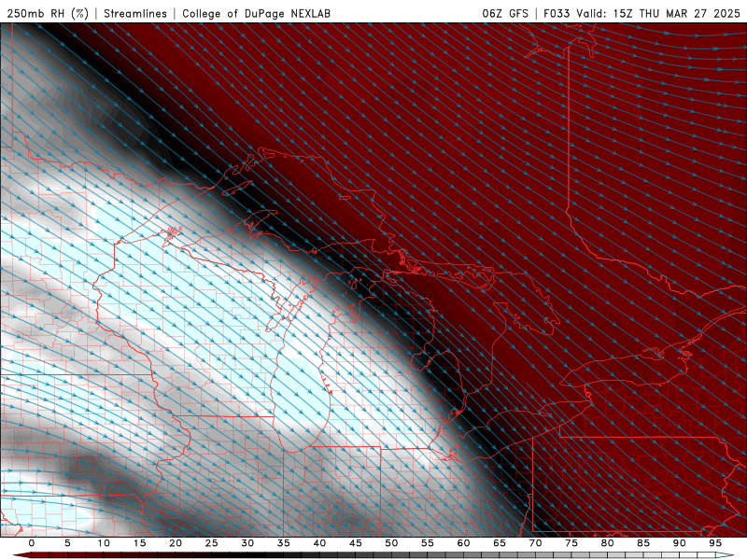
Task: Click the colorbar tick label "85"
Action: [643, 543]
